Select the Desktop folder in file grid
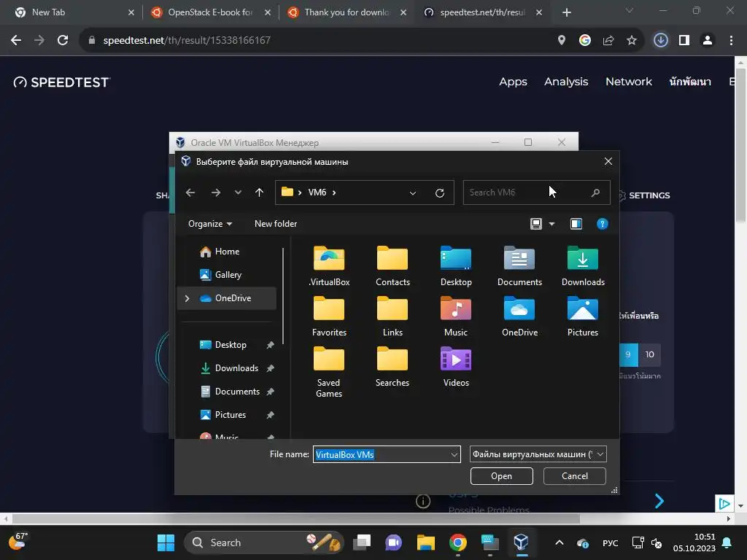Viewport: 747px width, 560px height. [456, 265]
